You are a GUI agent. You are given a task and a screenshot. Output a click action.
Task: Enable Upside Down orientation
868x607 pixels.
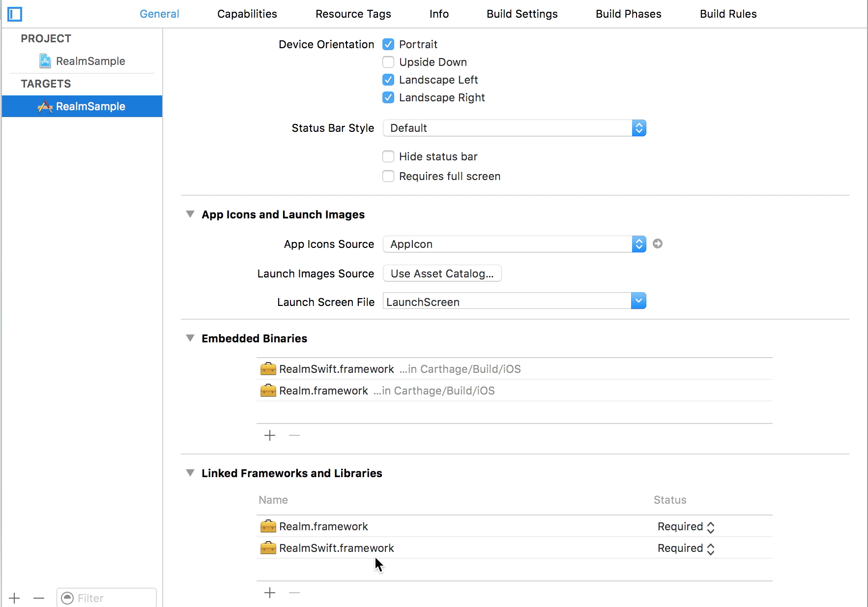click(388, 62)
